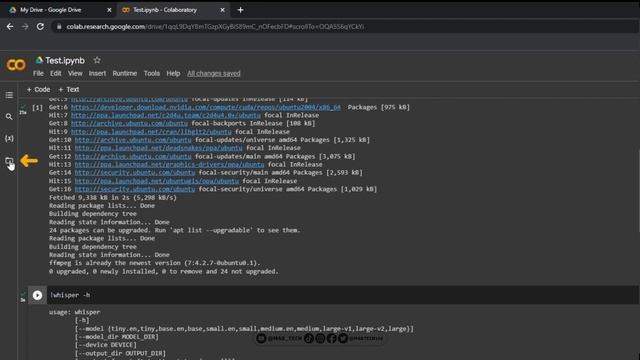Click the '[--device DEVICE]' output line
Screen dimensions: 640x360
click(x=106, y=345)
